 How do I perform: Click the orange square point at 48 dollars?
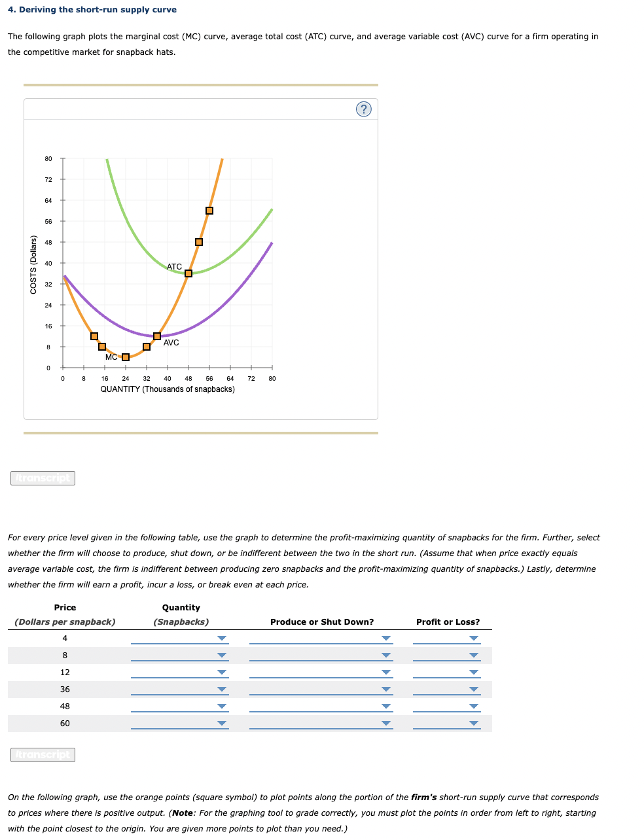click(x=198, y=241)
